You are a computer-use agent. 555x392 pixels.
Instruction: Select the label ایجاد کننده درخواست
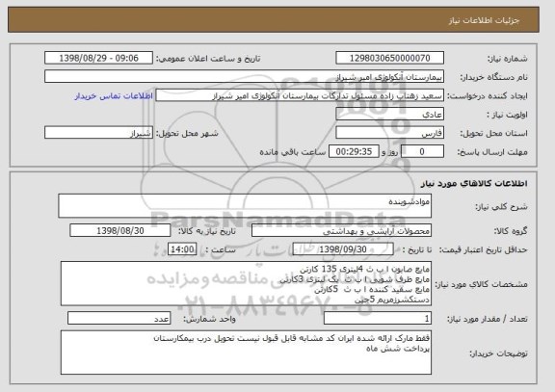[x=488, y=96]
